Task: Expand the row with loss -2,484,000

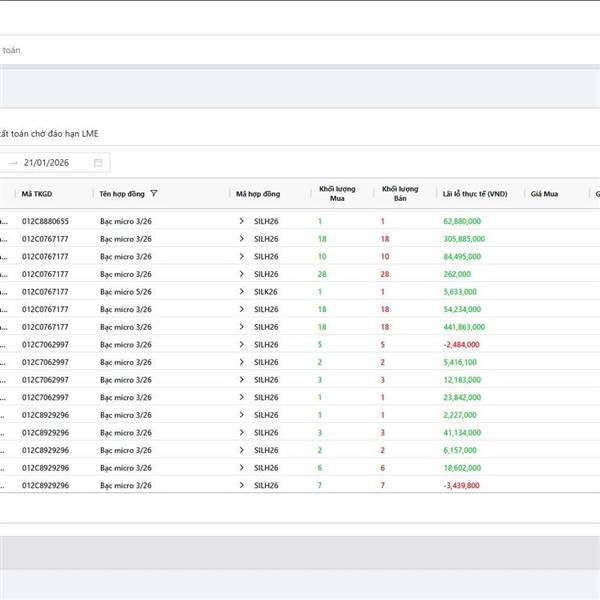Action: 241,344
